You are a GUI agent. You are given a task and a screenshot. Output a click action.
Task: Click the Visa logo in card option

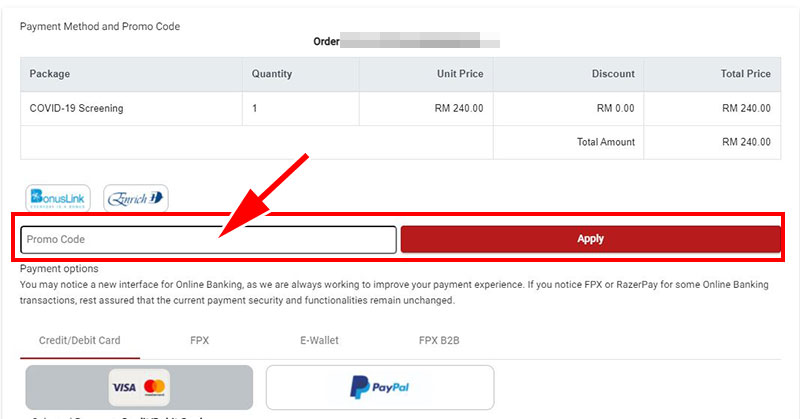(x=124, y=387)
